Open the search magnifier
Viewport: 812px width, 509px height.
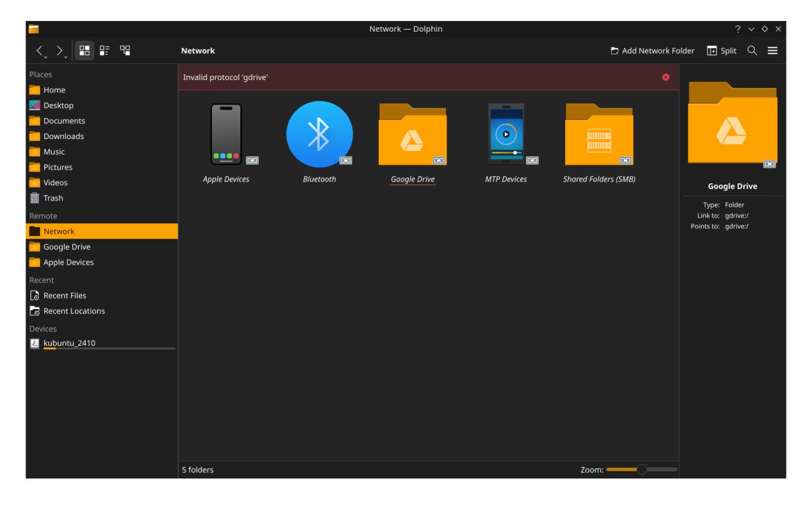(752, 51)
